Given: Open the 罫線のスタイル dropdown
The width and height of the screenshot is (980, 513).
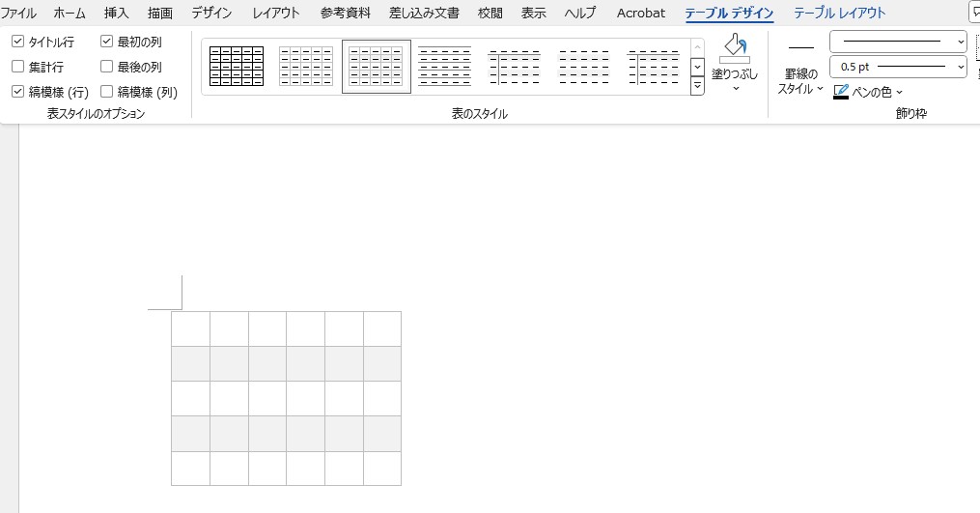Looking at the screenshot, I should 800,81.
